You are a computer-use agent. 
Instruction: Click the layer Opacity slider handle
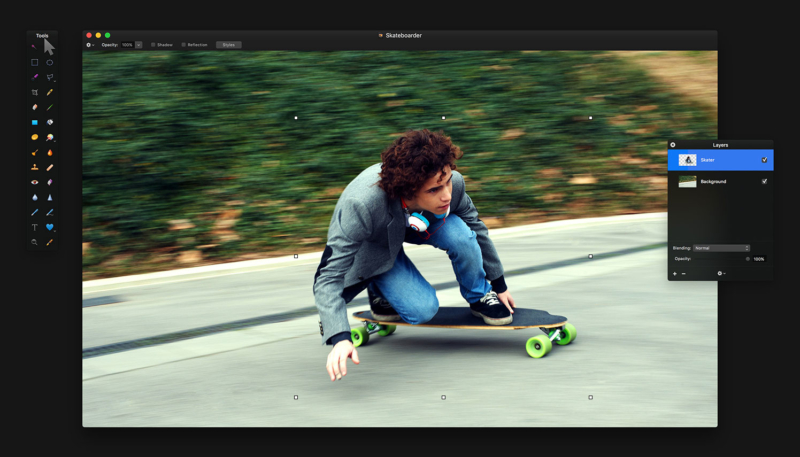click(747, 259)
